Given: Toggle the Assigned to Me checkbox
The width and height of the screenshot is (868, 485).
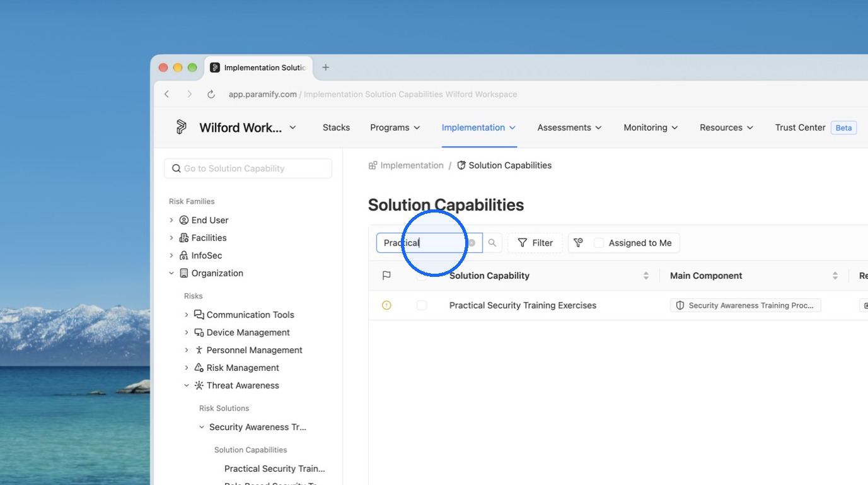Looking at the screenshot, I should (599, 243).
